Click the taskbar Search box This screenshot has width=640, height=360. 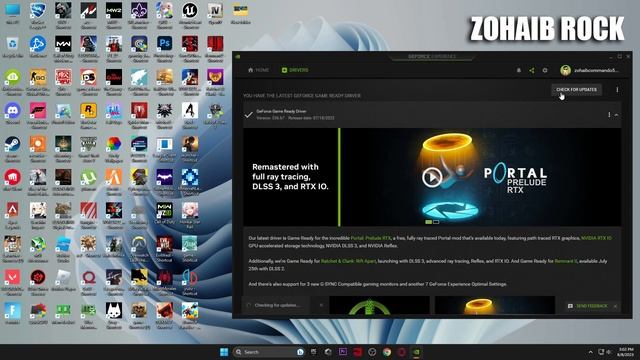269,352
